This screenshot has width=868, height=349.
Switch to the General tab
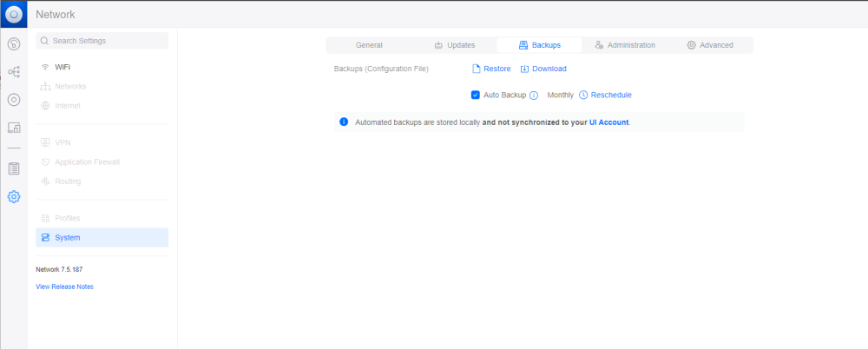click(369, 45)
